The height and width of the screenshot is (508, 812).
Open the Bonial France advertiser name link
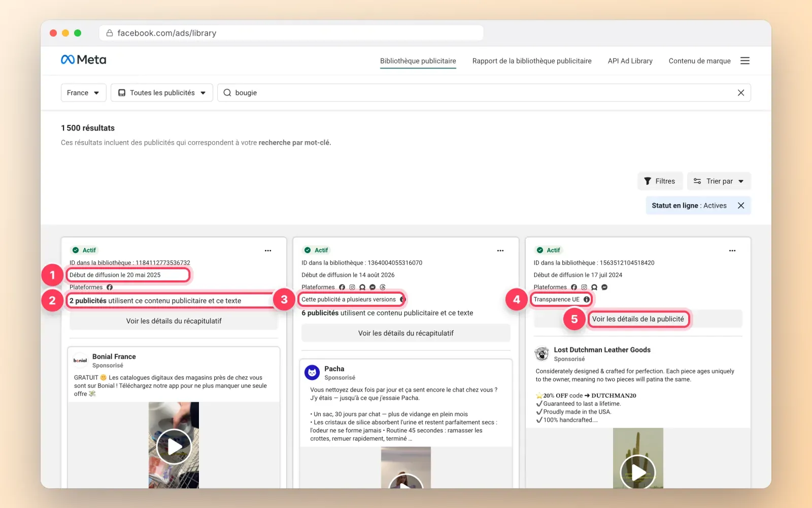(x=114, y=357)
